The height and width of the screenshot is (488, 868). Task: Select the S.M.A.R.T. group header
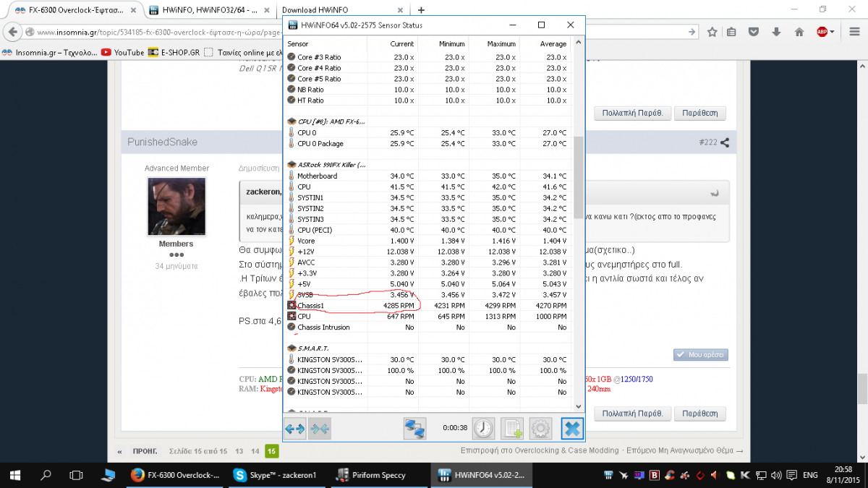pos(427,348)
